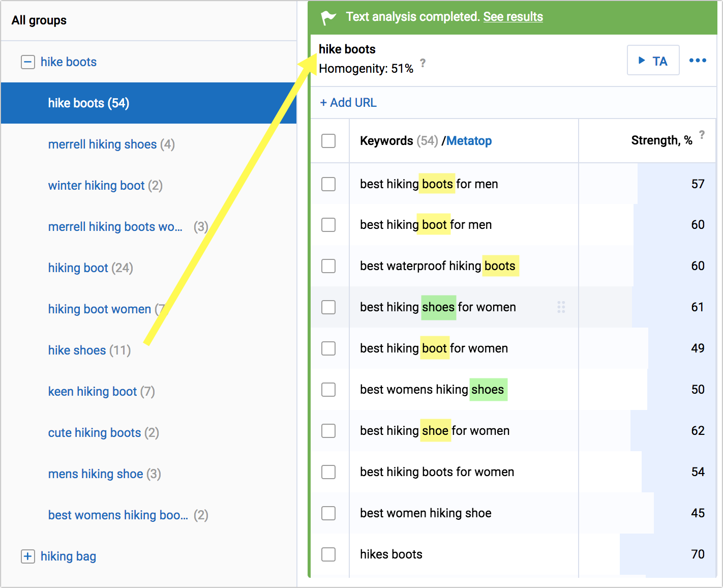Click keyword text hikes boots
Viewport: 723px width, 588px height.
coord(391,554)
